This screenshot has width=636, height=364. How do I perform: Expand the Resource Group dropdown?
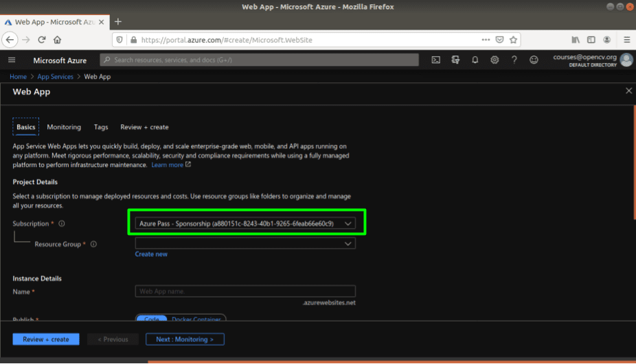(245, 244)
